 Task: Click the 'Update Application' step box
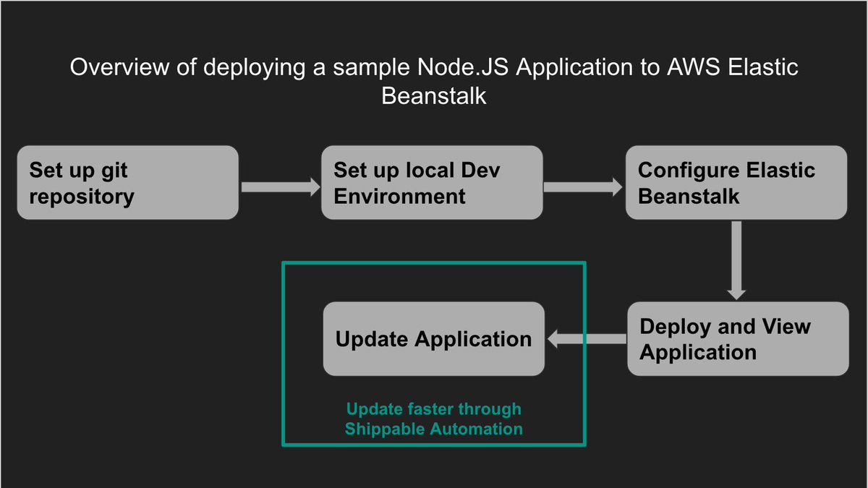433,339
